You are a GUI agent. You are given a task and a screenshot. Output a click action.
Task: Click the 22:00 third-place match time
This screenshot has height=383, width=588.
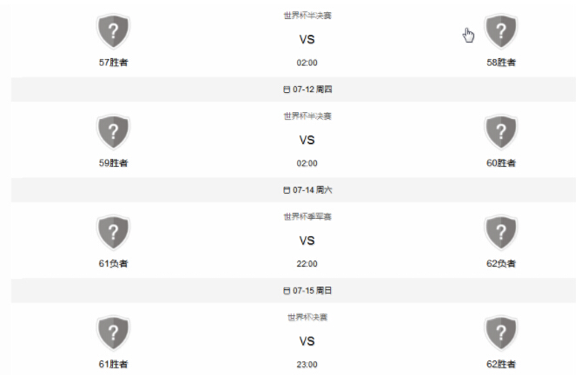[307, 264]
